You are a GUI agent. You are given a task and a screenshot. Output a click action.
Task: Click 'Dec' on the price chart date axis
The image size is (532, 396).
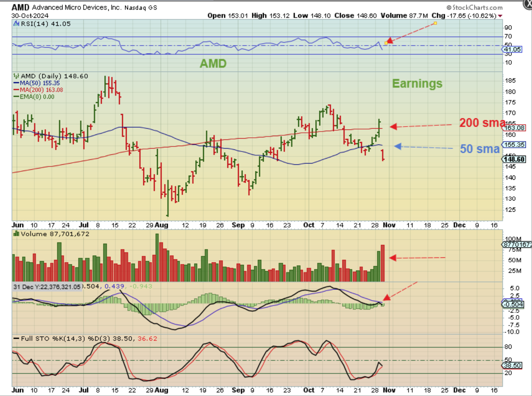pos(459,225)
